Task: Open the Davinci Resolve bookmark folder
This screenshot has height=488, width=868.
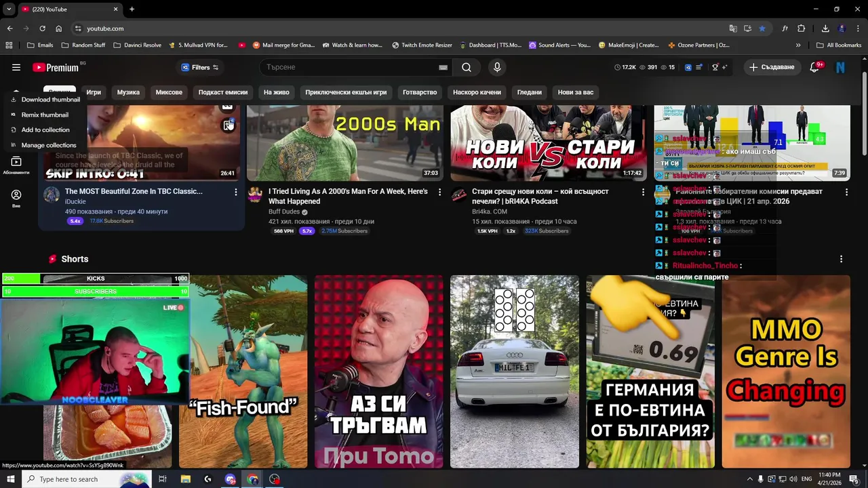Action: coord(138,45)
